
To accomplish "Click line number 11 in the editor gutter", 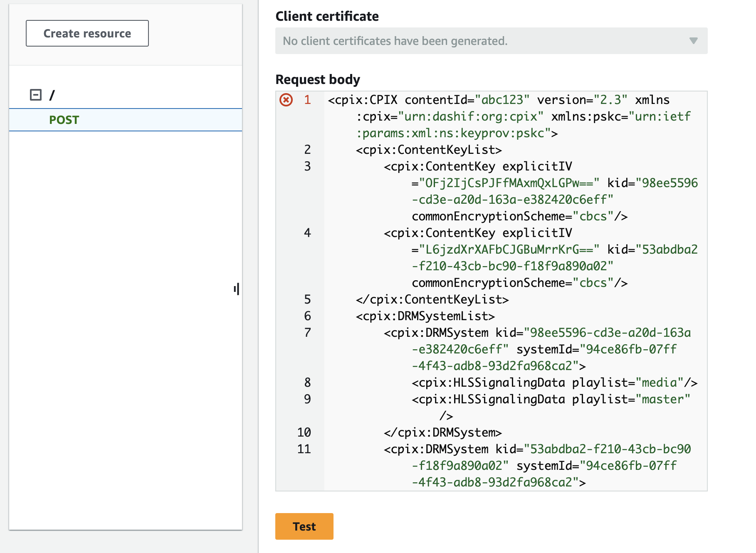I will tap(304, 449).
